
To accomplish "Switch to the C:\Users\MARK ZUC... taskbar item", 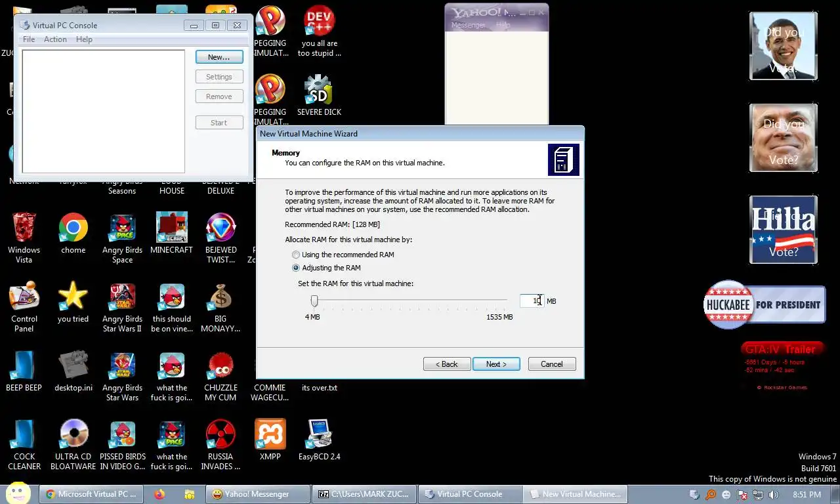I will point(363,494).
